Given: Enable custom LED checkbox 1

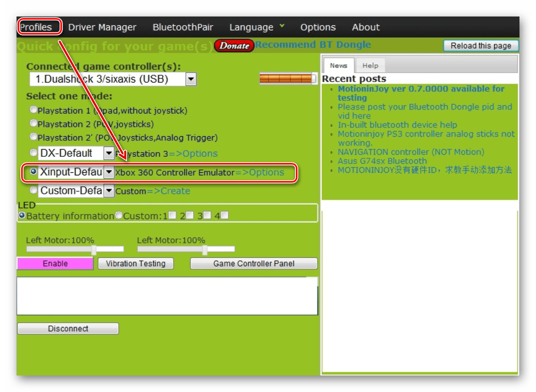Looking at the screenshot, I should (172, 216).
